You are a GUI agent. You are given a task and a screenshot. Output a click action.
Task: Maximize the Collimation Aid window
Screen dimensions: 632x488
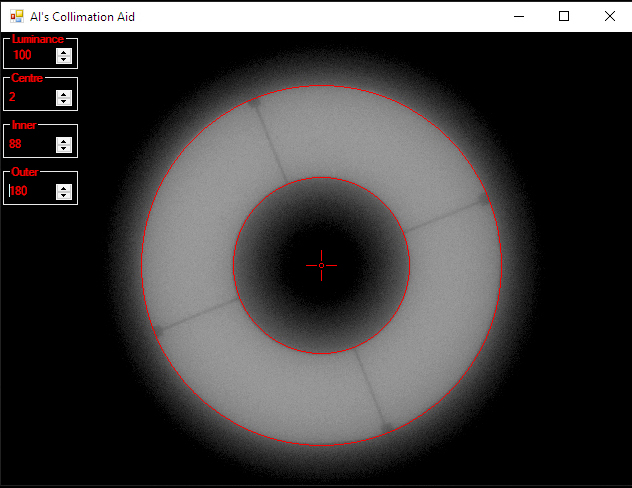pos(564,17)
